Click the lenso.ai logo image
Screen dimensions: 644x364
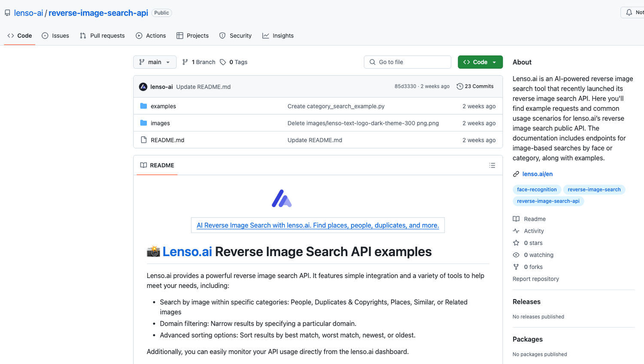tap(282, 199)
